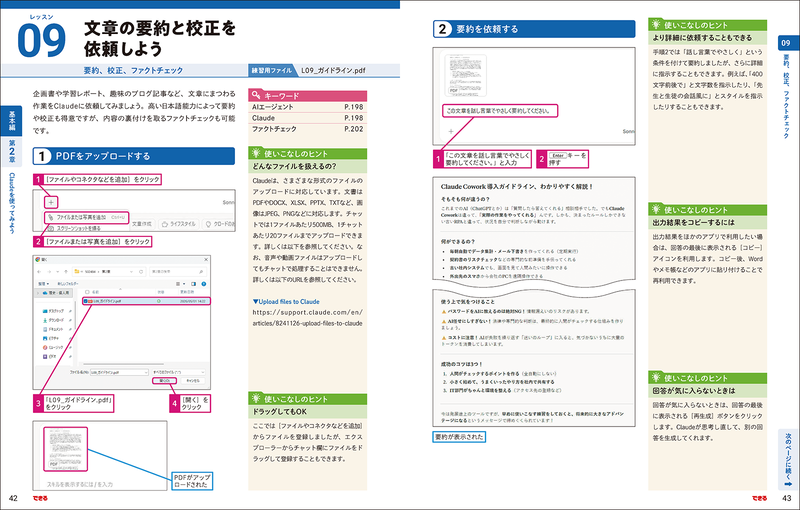Click the plus button below the 要約 prompt
This screenshot has width=800, height=510.
point(451,131)
